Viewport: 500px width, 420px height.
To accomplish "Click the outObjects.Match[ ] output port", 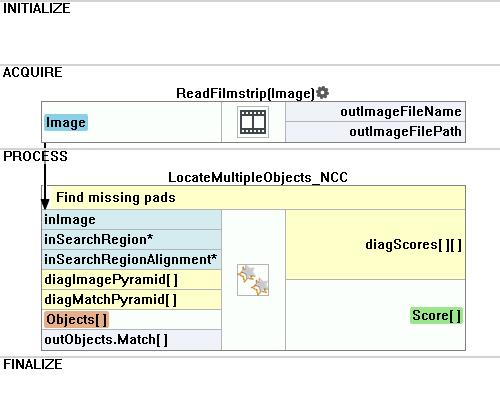I will (x=132, y=340).
